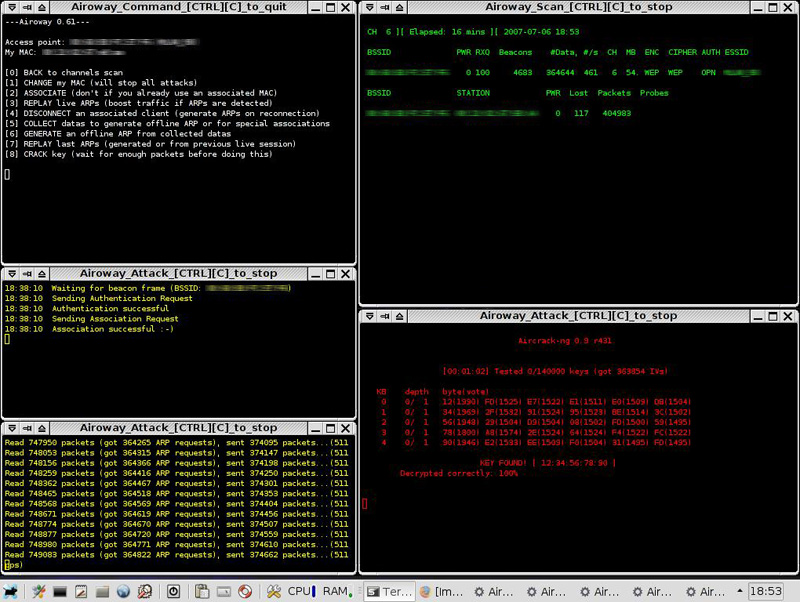This screenshot has height=602, width=800.
Task: Open window menu of Attack window listing ARP requests
Action: tap(12, 428)
